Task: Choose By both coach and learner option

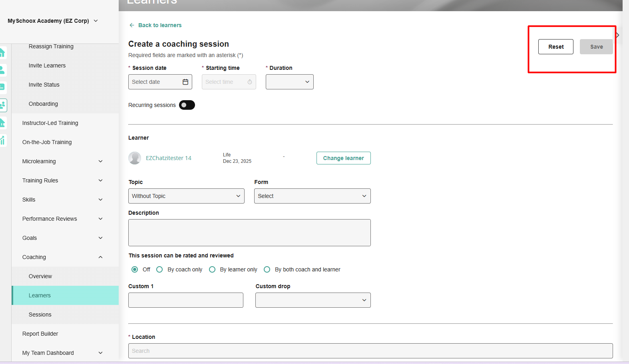Action: [x=267, y=269]
